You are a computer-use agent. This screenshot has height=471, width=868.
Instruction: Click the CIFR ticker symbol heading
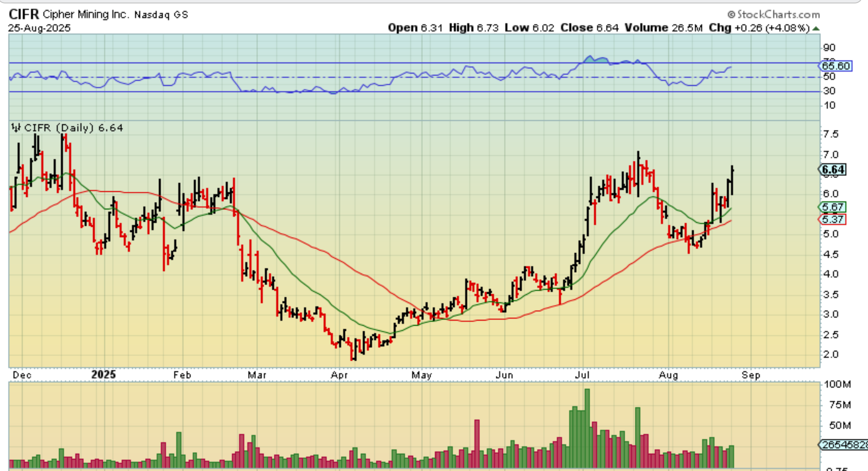click(x=24, y=14)
